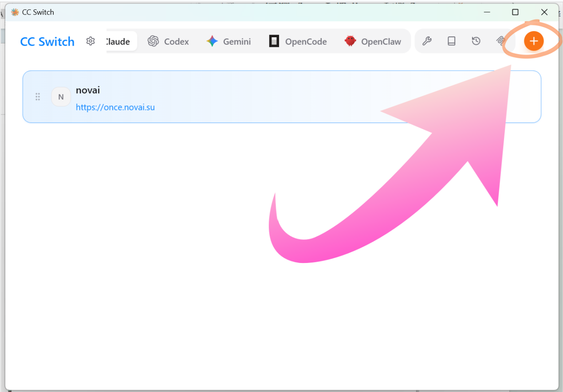Add a provider with orange plus button

[x=533, y=41]
